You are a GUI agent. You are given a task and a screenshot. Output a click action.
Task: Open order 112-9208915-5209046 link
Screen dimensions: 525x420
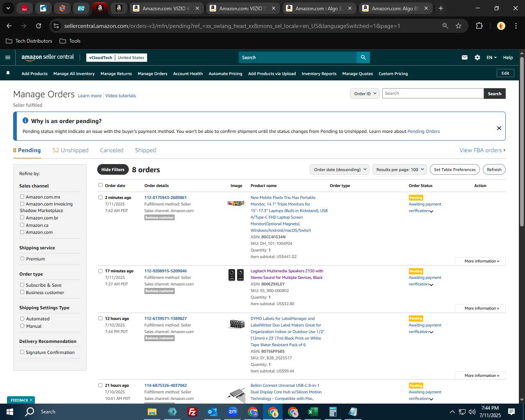coord(165,271)
